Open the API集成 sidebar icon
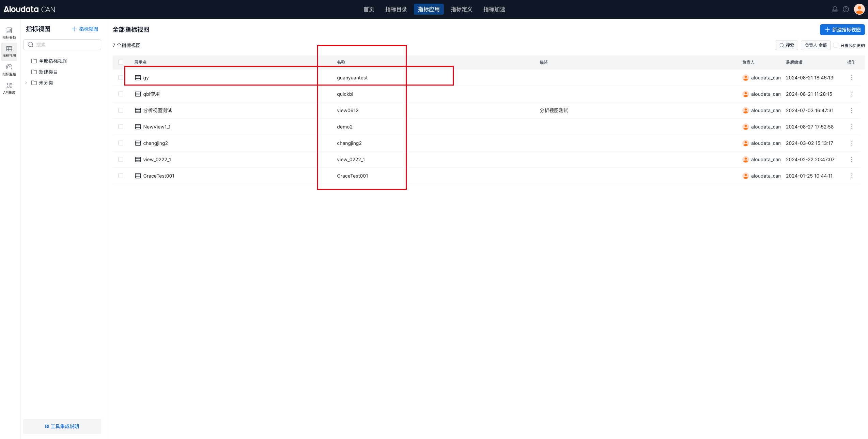Image resolution: width=868 pixels, height=439 pixels. click(9, 88)
